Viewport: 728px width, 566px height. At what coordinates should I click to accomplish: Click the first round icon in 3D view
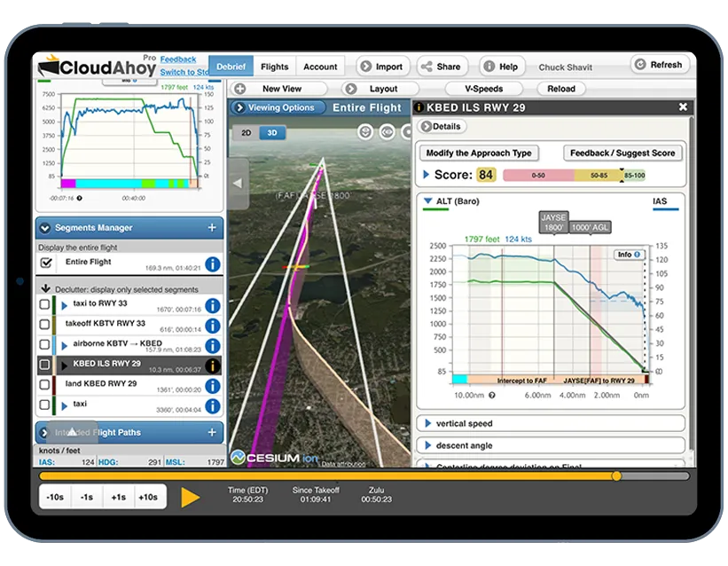365,132
